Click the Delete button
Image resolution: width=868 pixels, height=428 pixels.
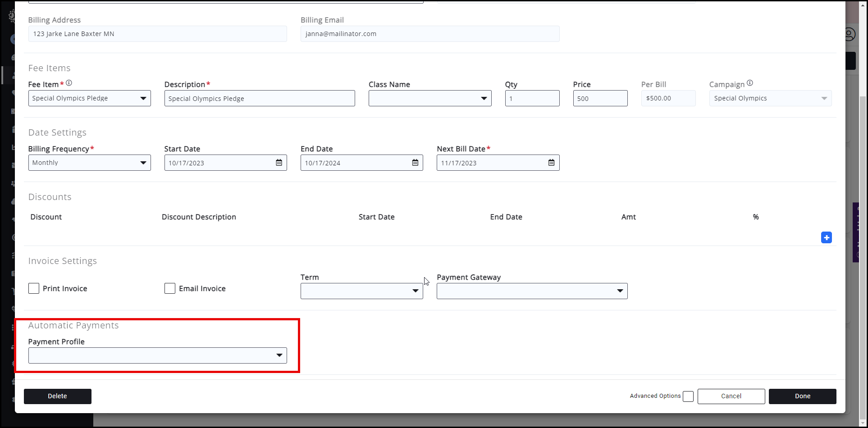point(57,396)
